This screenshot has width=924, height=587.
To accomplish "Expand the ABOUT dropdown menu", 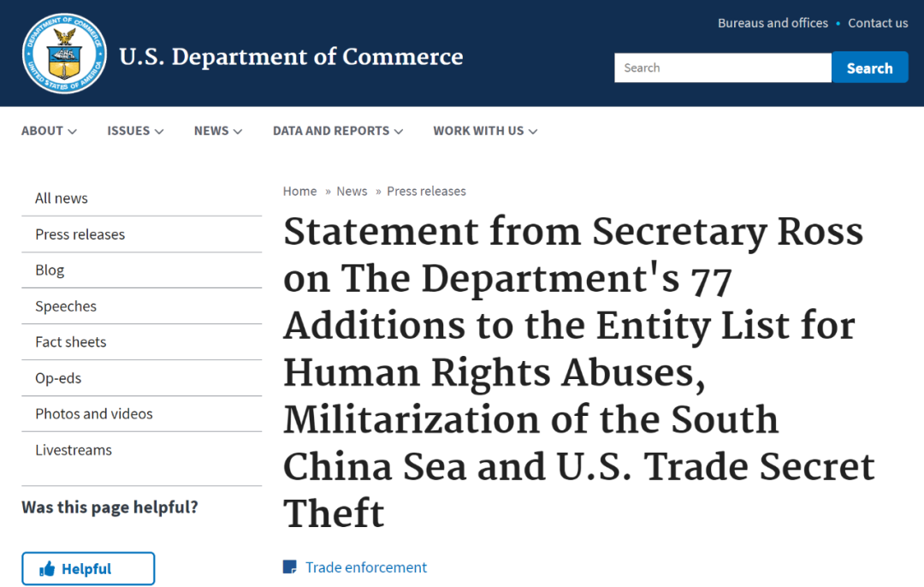I will 49,131.
